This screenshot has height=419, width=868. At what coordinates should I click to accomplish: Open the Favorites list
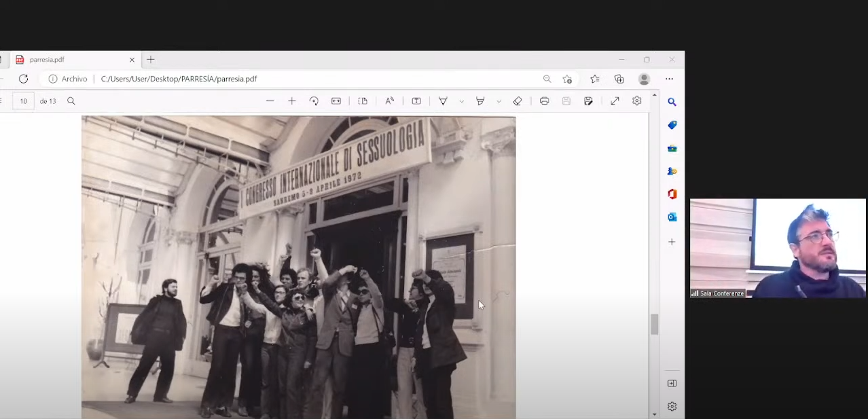coord(595,79)
